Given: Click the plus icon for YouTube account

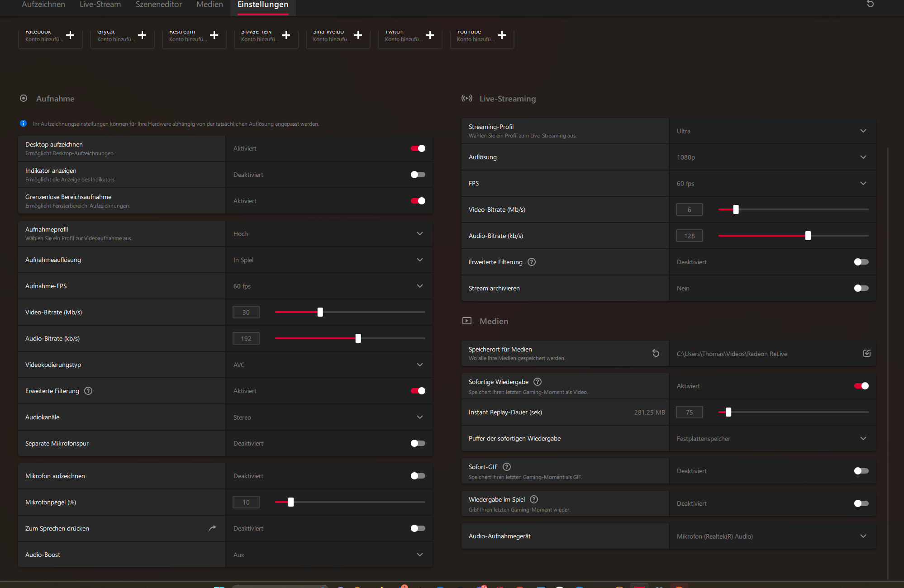Looking at the screenshot, I should click(502, 35).
